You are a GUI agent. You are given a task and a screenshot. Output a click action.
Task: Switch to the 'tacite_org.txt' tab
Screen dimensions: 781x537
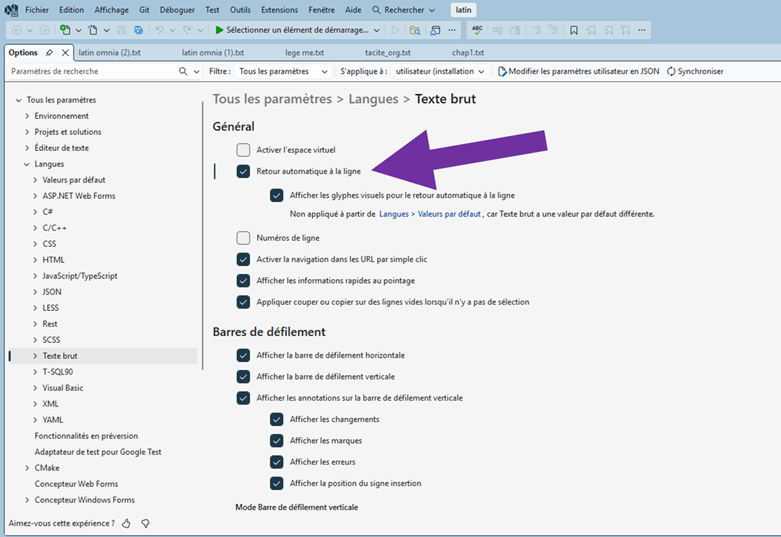click(x=388, y=53)
